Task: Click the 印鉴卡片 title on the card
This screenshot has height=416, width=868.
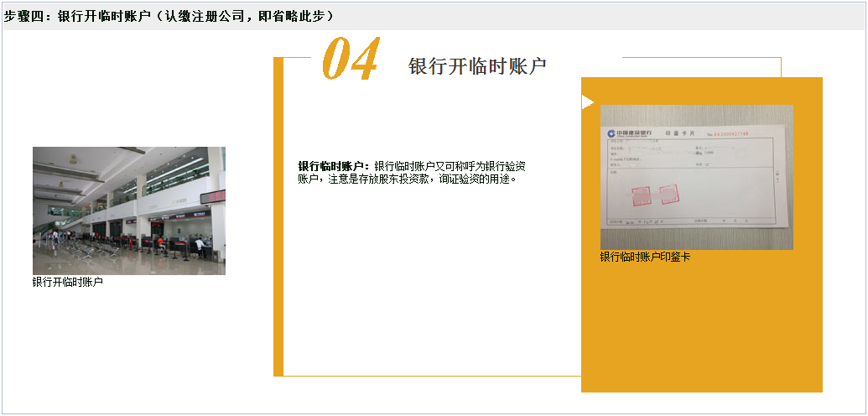Action: point(679,133)
